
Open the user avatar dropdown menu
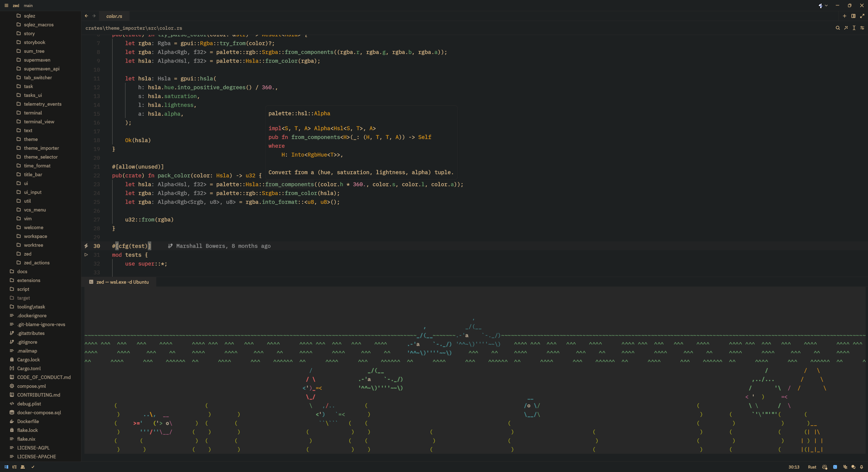[x=823, y=5]
